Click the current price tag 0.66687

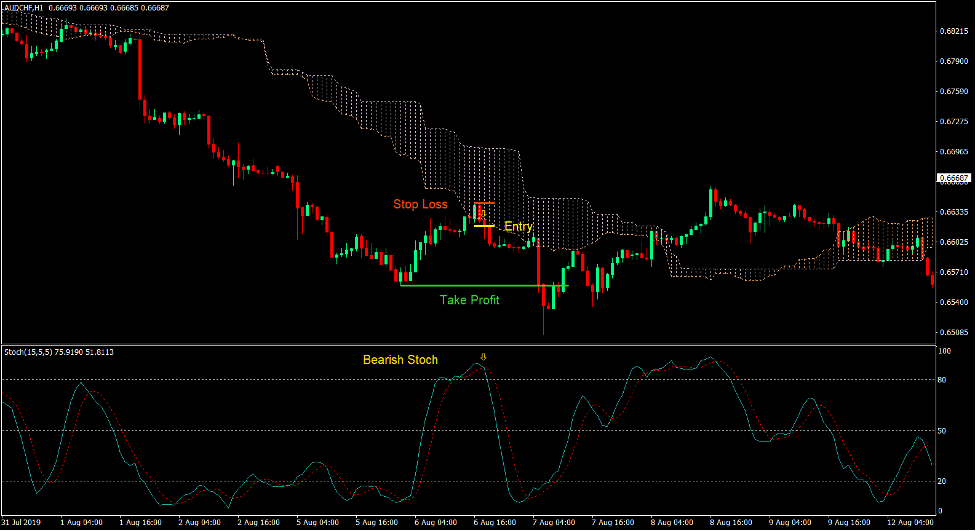pyautogui.click(x=955, y=179)
